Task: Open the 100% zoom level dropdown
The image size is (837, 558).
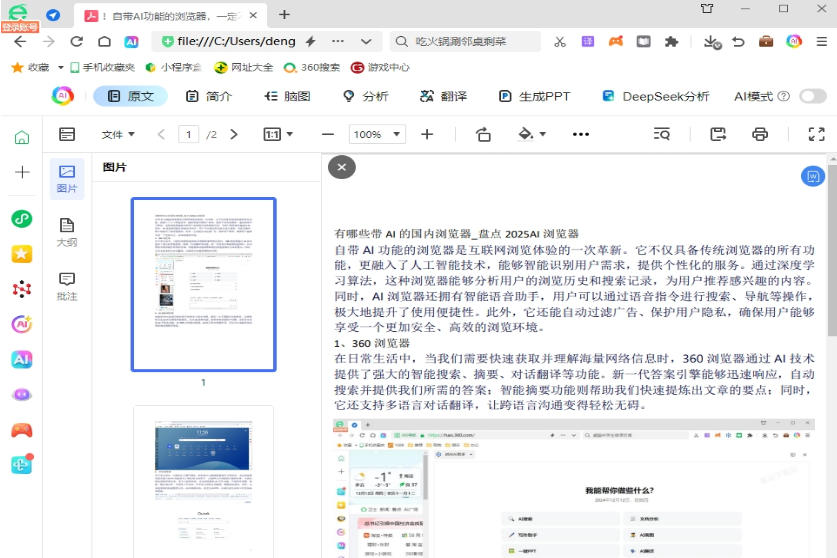Action: click(377, 134)
